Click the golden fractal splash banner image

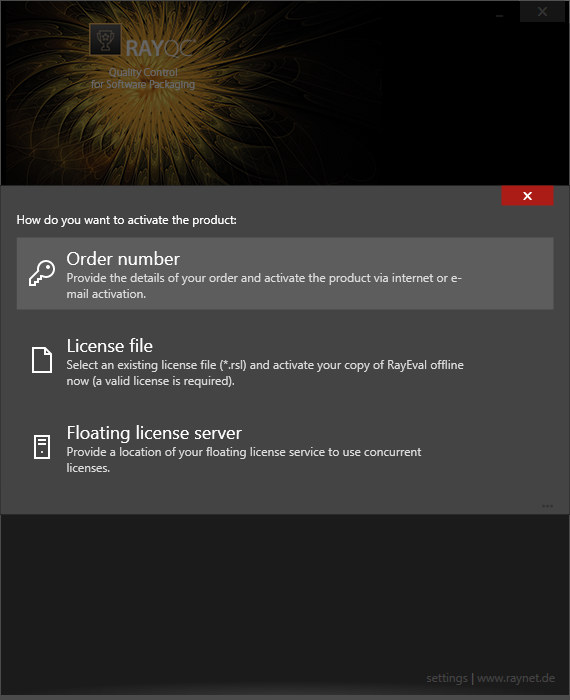(285, 93)
